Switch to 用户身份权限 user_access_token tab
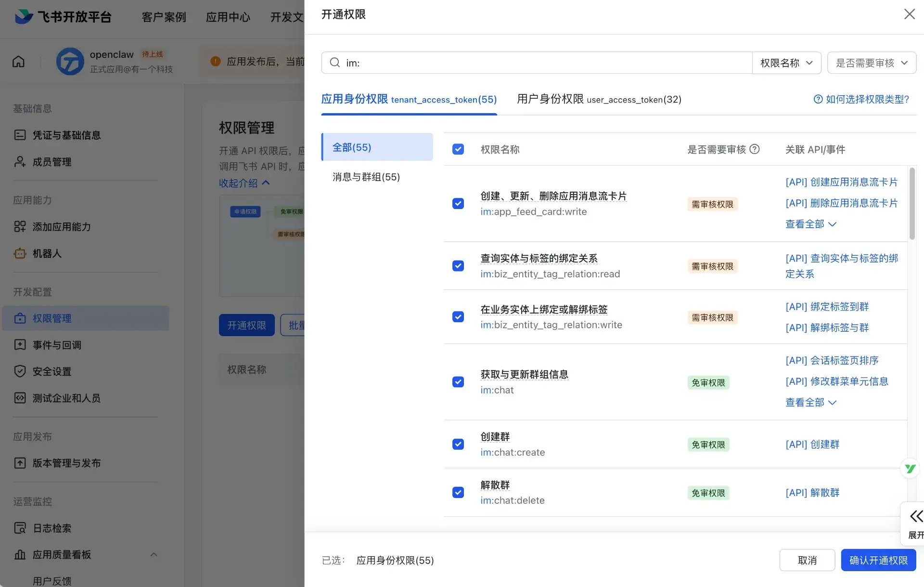 click(599, 99)
